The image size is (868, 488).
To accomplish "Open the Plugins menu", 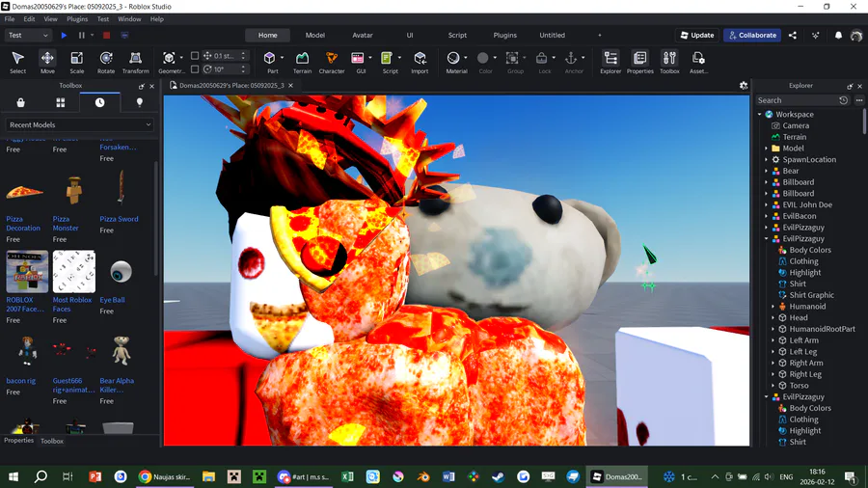I will pos(77,19).
